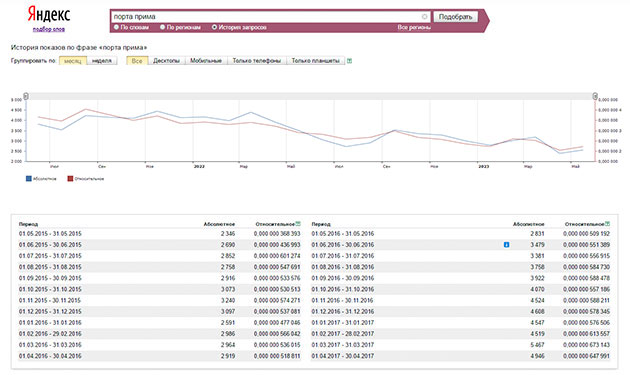The width and height of the screenshot is (630, 375).
Task: Click the left handle of the chart range slider
Action: pos(26,96)
